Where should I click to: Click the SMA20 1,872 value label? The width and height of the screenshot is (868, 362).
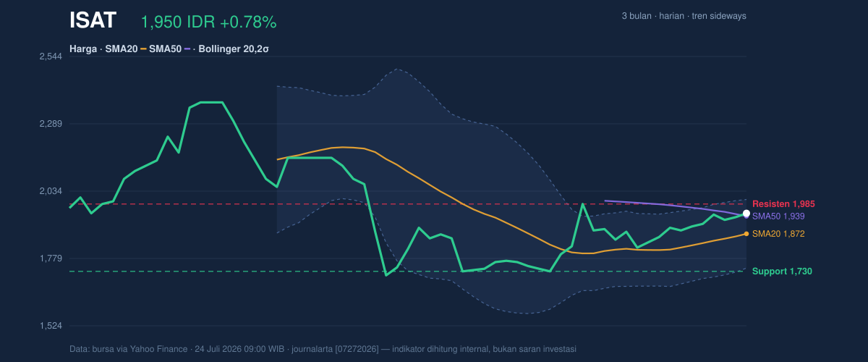point(778,234)
